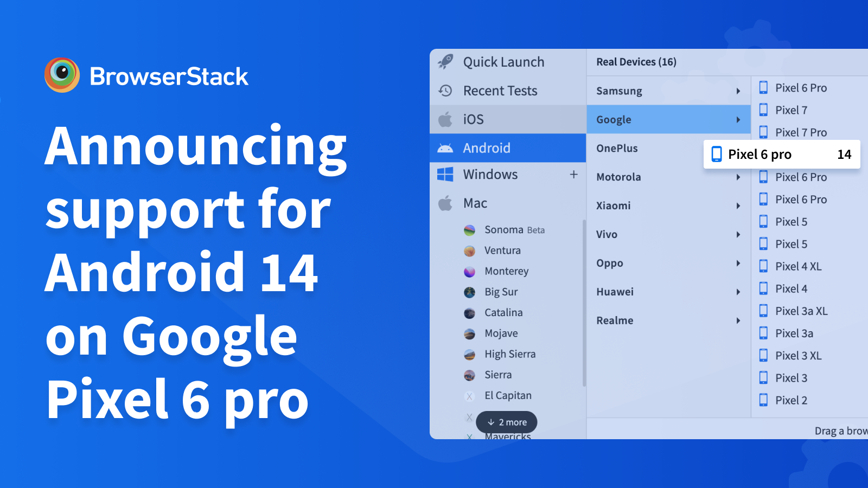This screenshot has height=488, width=868.
Task: Expand the Xiaomi device submenu arrow
Action: click(738, 206)
